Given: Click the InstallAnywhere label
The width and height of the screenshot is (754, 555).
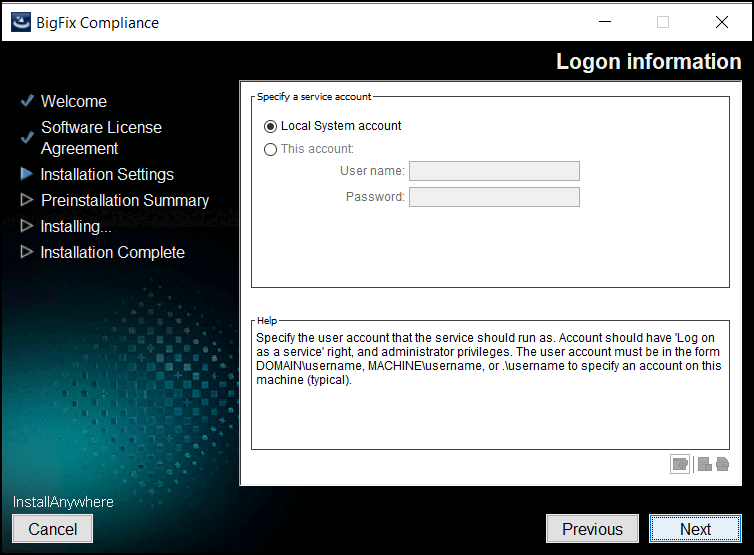Looking at the screenshot, I should tap(63, 502).
